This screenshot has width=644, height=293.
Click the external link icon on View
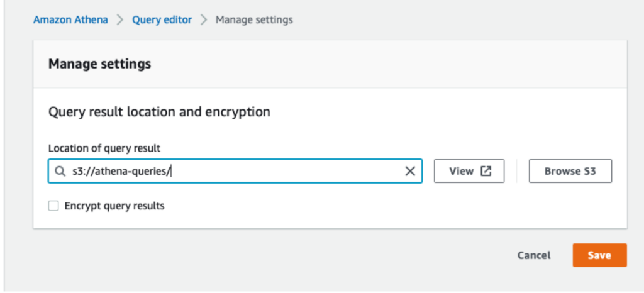point(486,171)
